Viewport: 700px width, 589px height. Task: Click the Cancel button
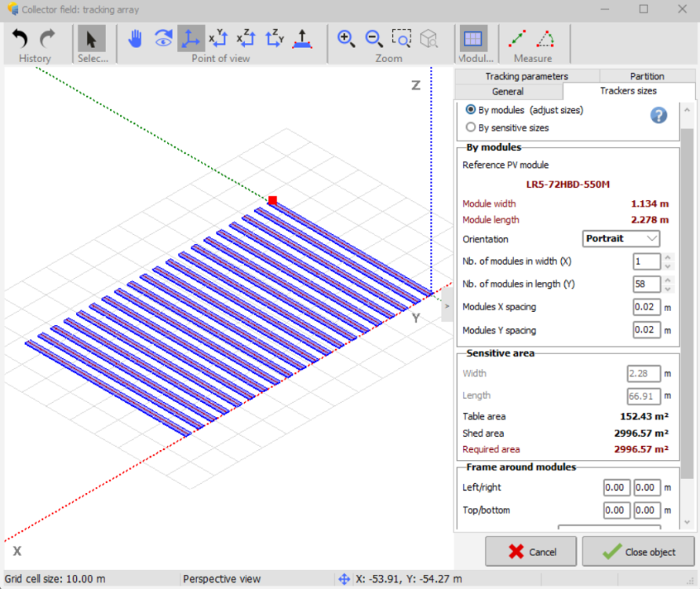coord(531,552)
